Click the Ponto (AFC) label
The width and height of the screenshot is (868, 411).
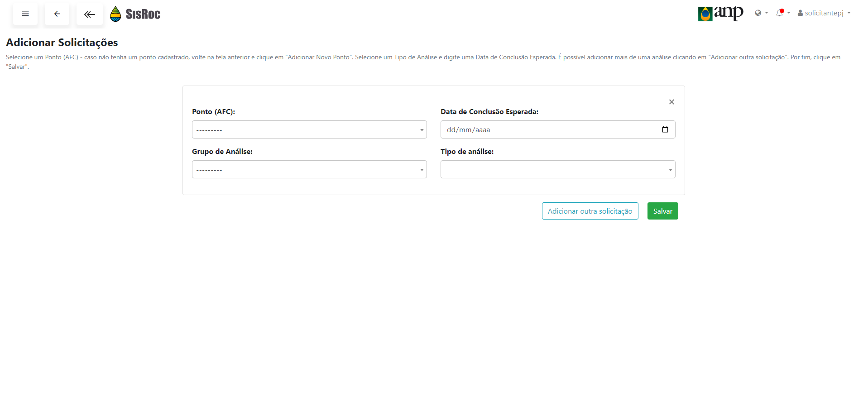(213, 112)
